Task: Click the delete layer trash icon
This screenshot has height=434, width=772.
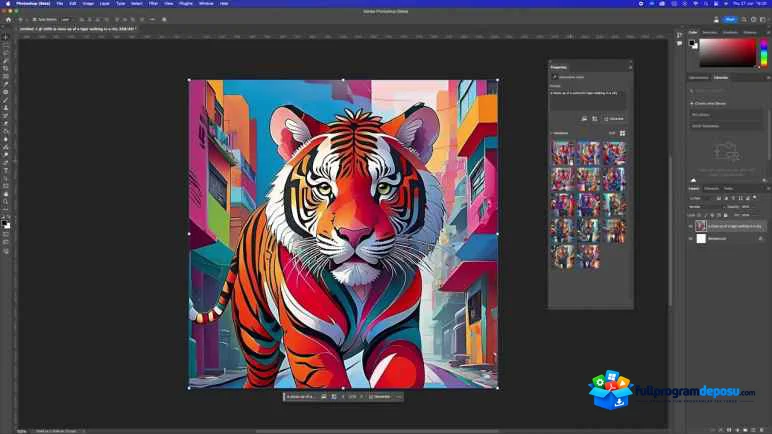Action: 762,430
